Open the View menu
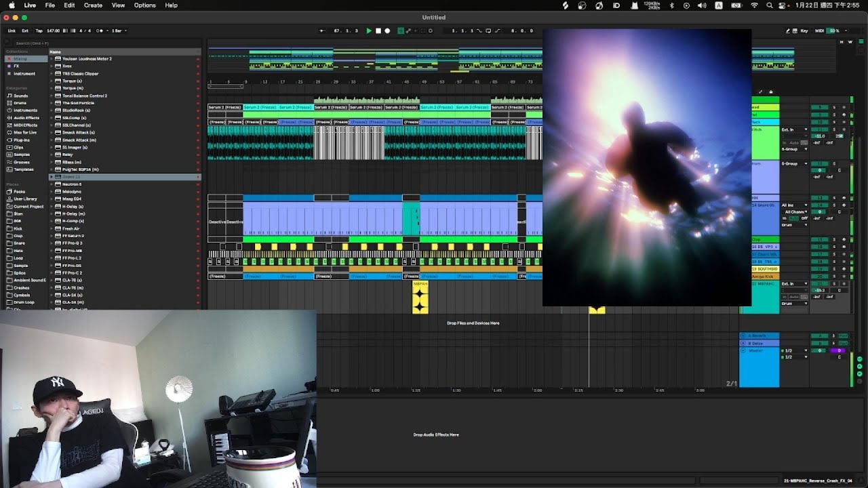The height and width of the screenshot is (488, 868). [118, 5]
